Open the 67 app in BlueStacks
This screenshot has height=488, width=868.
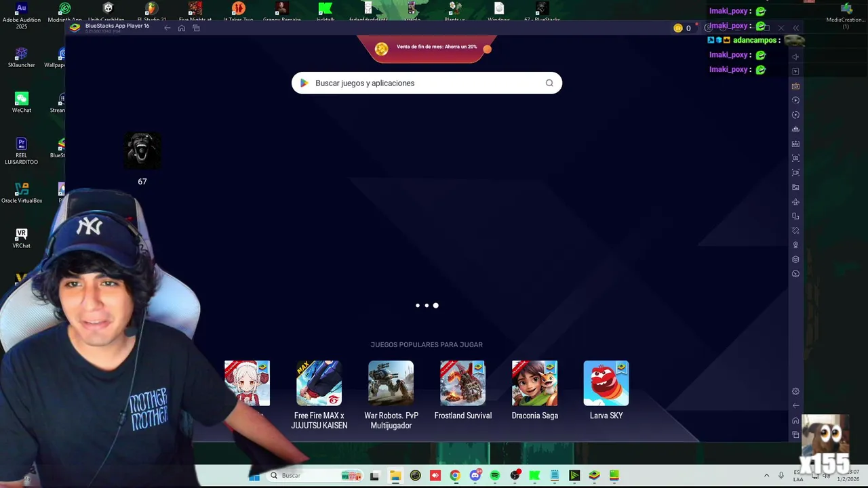[142, 150]
